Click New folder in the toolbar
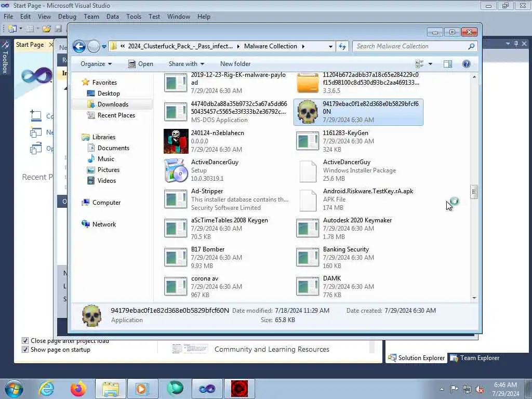The image size is (532, 399). pos(235,64)
